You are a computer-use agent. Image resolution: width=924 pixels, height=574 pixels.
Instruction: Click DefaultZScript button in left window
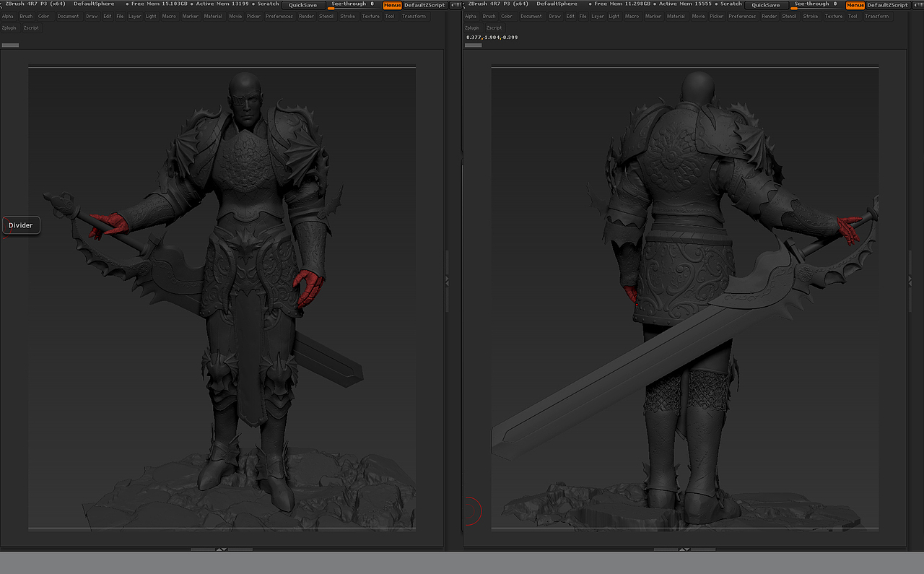pos(424,5)
